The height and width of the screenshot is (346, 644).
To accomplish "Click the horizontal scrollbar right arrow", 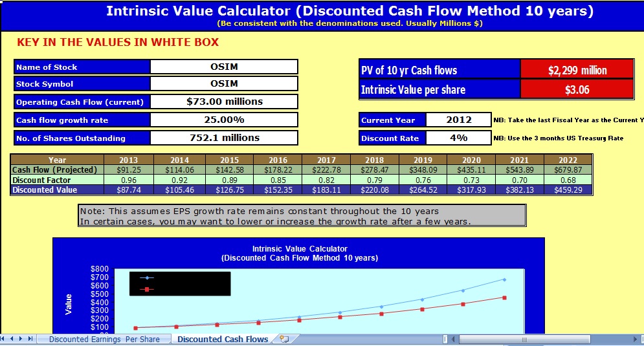I will pos(635,340).
